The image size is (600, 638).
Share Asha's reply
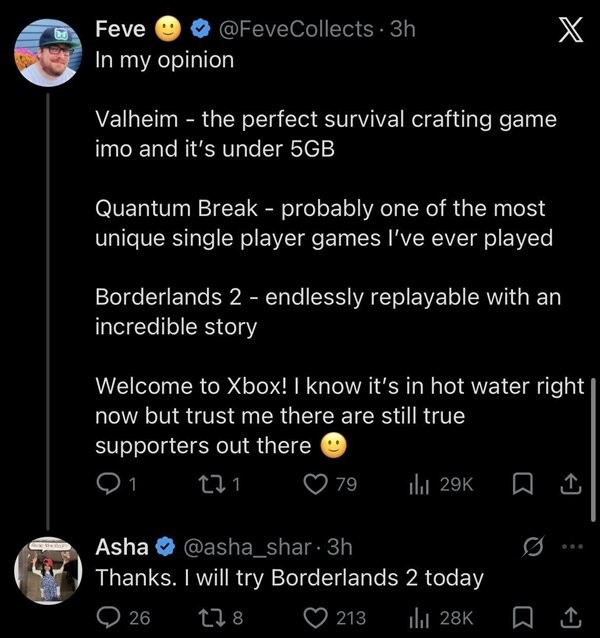pos(570,617)
